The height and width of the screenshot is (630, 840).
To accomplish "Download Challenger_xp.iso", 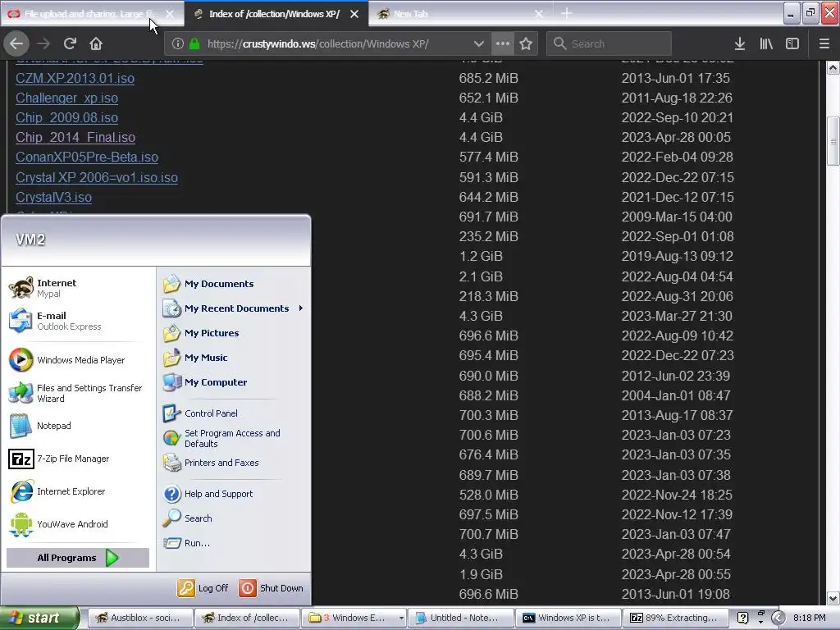I will (x=67, y=98).
